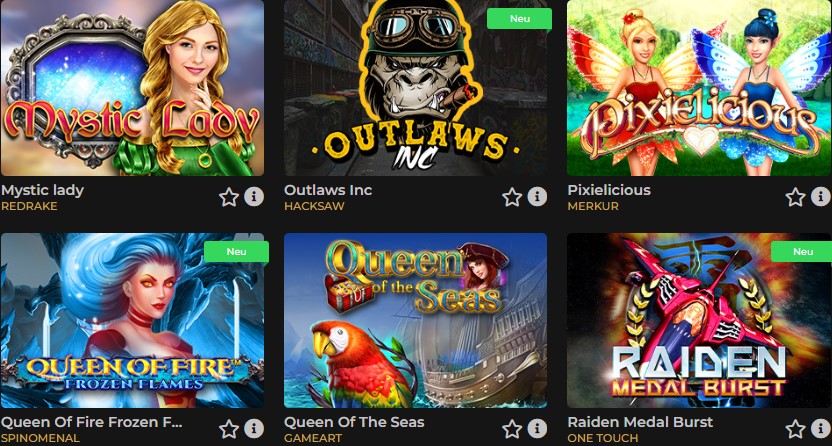Play the Pixielicious fairy game thumbnail
The image size is (832, 446).
click(699, 88)
